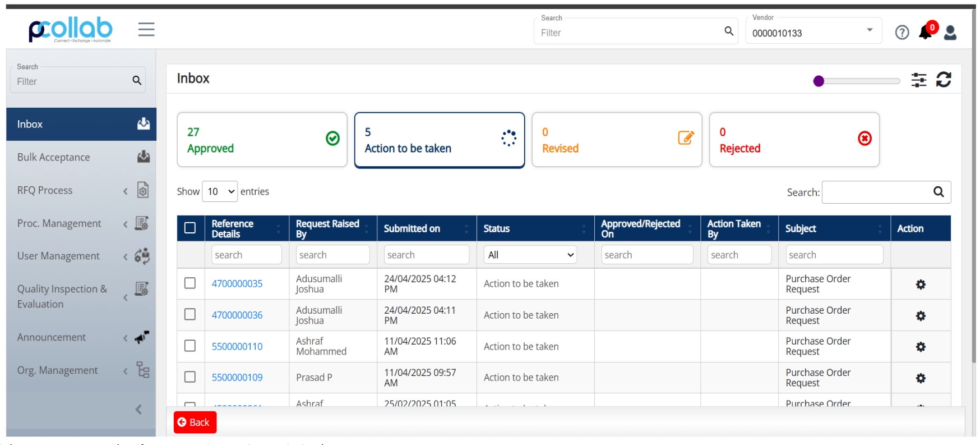The width and height of the screenshot is (980, 445).
Task: Click the Bulk Acceptance tray icon
Action: click(x=144, y=157)
